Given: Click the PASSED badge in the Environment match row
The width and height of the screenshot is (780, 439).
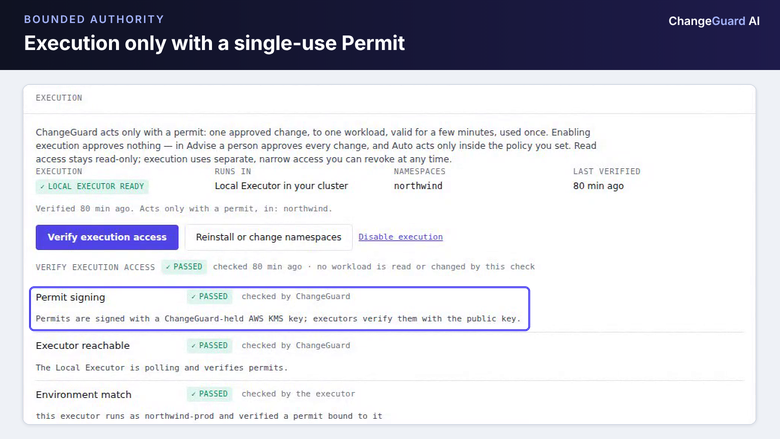Looking at the screenshot, I should 209,394.
